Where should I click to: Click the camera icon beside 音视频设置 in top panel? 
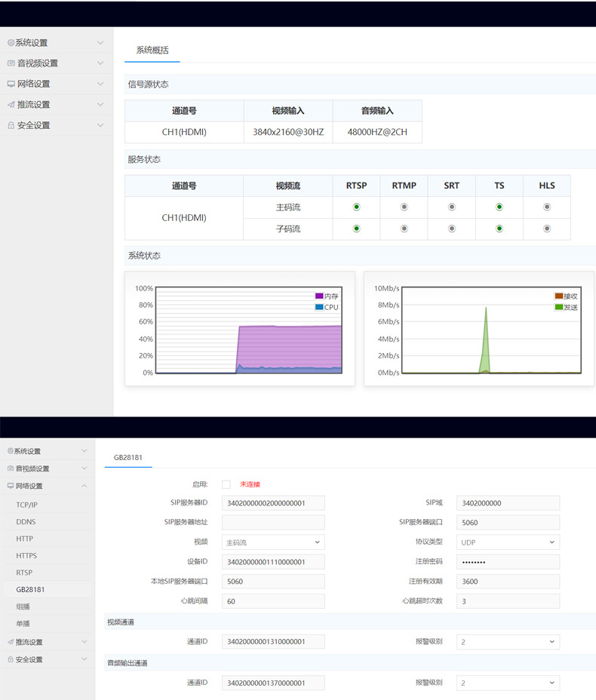tap(11, 63)
